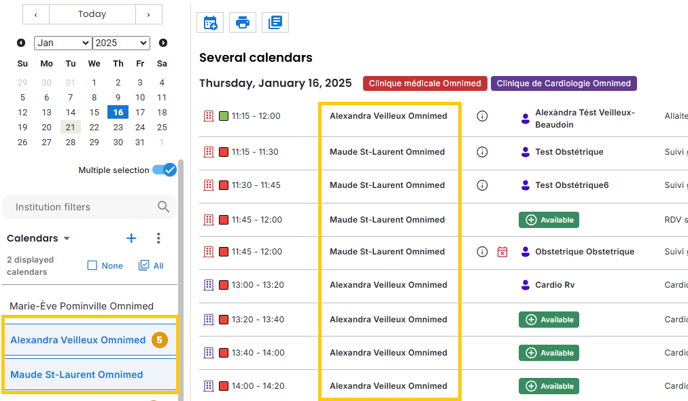
Task: Click the 13:00 - 13:20 time slot text
Action: 258,285
